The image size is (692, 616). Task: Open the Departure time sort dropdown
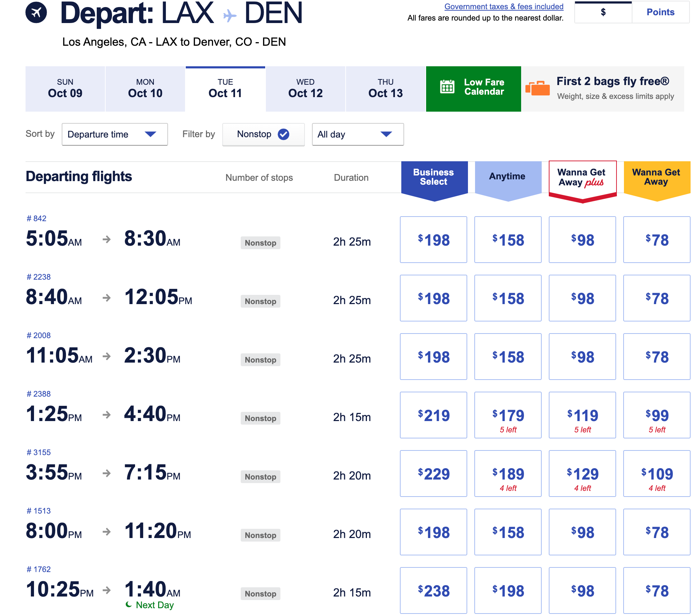click(x=115, y=134)
